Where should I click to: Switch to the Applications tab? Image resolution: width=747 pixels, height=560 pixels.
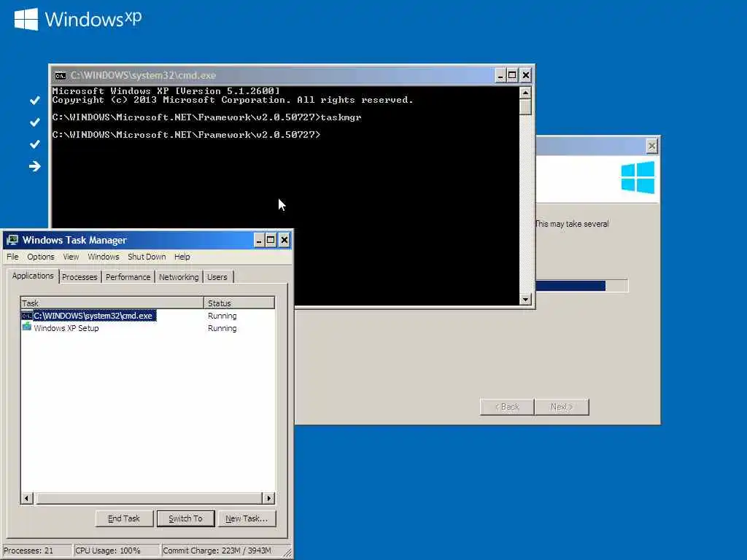33,276
